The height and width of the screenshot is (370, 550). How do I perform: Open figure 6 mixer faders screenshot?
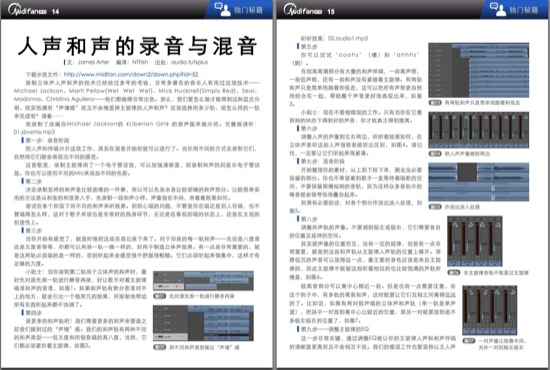475,241
